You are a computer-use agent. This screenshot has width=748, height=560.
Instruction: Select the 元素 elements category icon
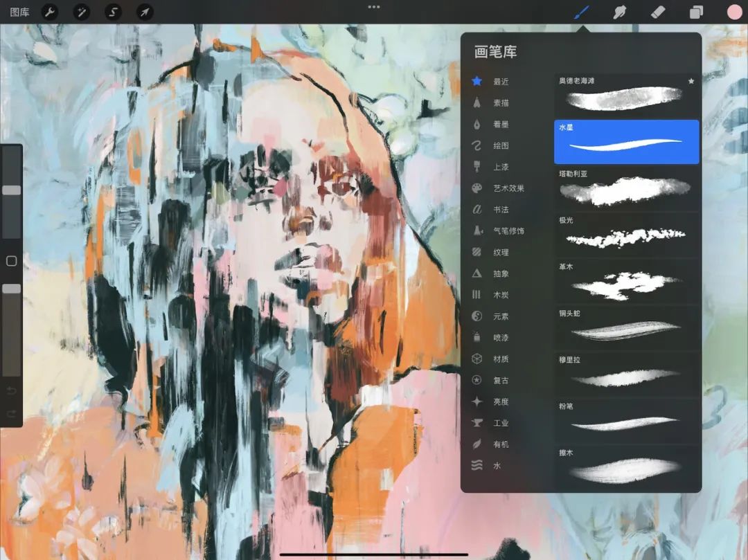[x=477, y=316]
